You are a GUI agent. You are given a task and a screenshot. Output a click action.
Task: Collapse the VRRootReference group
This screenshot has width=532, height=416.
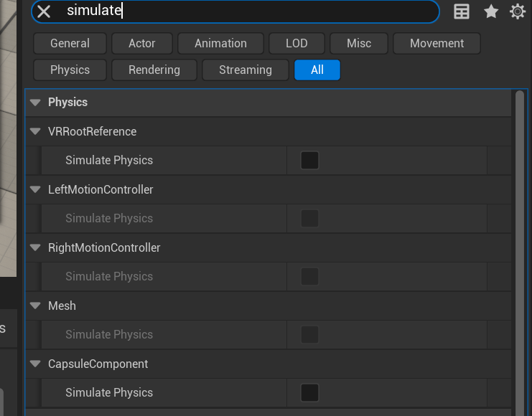(x=35, y=132)
